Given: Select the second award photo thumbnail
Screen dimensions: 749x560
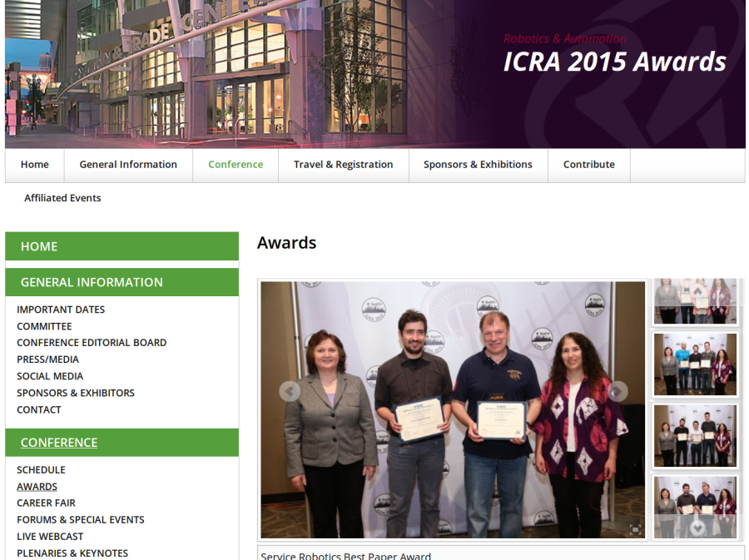Looking at the screenshot, I should point(695,364).
